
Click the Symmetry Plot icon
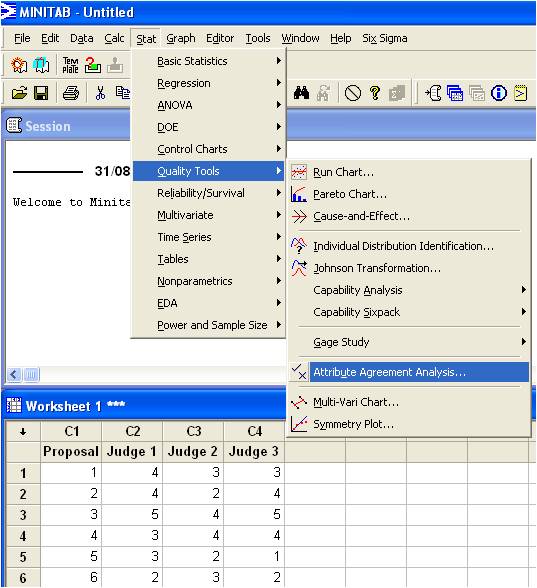(x=299, y=424)
